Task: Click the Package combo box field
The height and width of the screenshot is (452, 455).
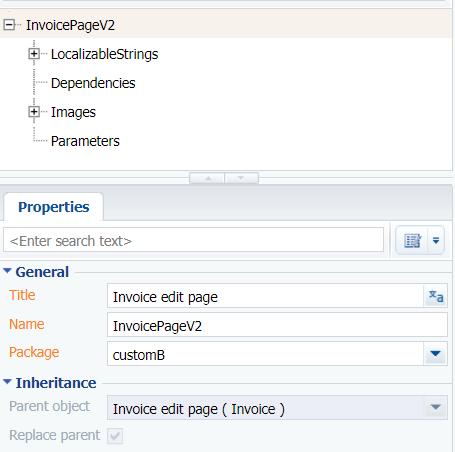Action: pyautogui.click(x=265, y=354)
